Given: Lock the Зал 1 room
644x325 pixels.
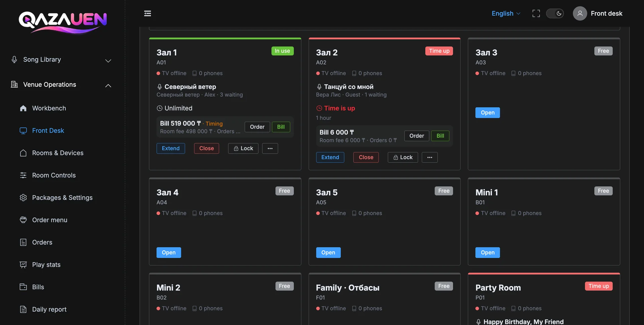Looking at the screenshot, I should [243, 148].
